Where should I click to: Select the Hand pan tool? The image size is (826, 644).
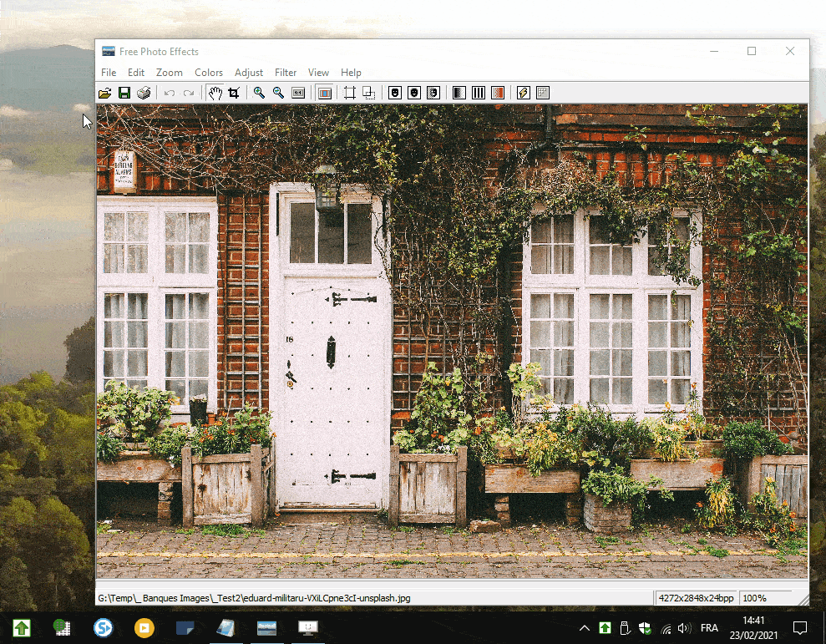coord(215,94)
